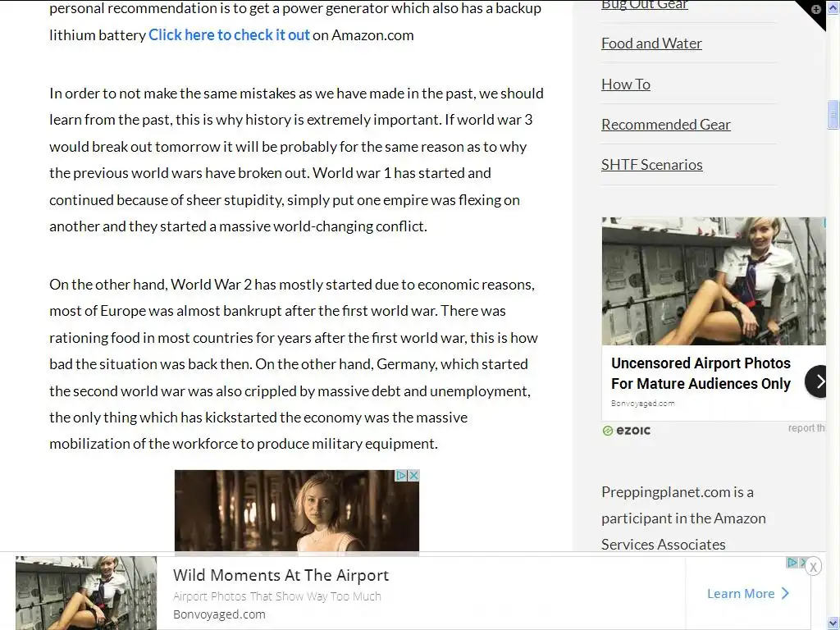Click the vertical scrollbar thumb
840x630 pixels.
833,114
